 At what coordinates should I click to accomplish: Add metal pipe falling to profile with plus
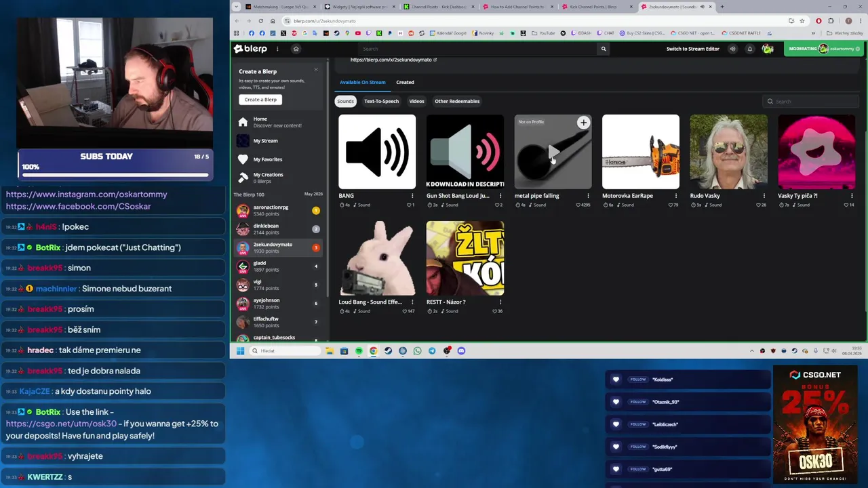coord(583,123)
